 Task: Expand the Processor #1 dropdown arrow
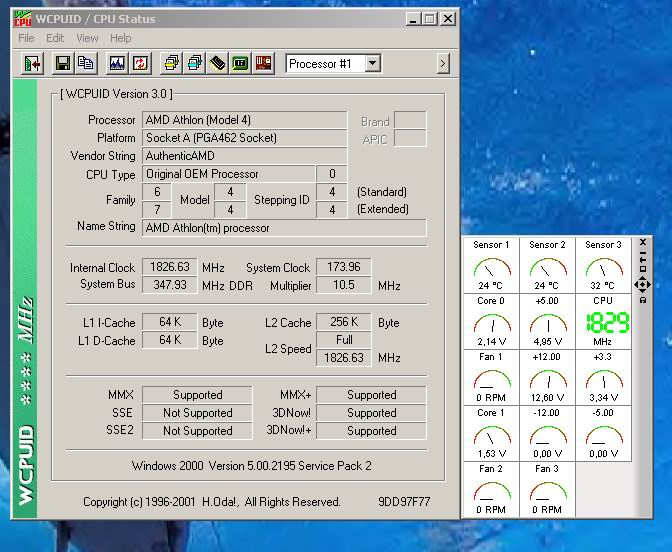coord(372,64)
